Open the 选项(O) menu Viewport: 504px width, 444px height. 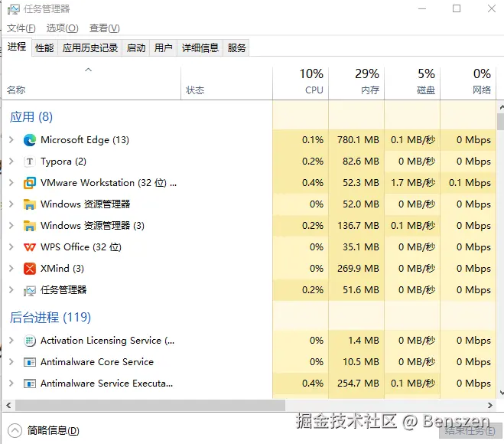click(63, 28)
